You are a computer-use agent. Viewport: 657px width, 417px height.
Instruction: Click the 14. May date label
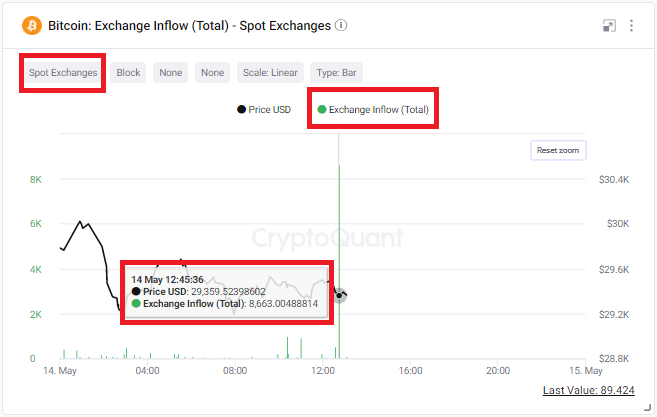point(60,371)
